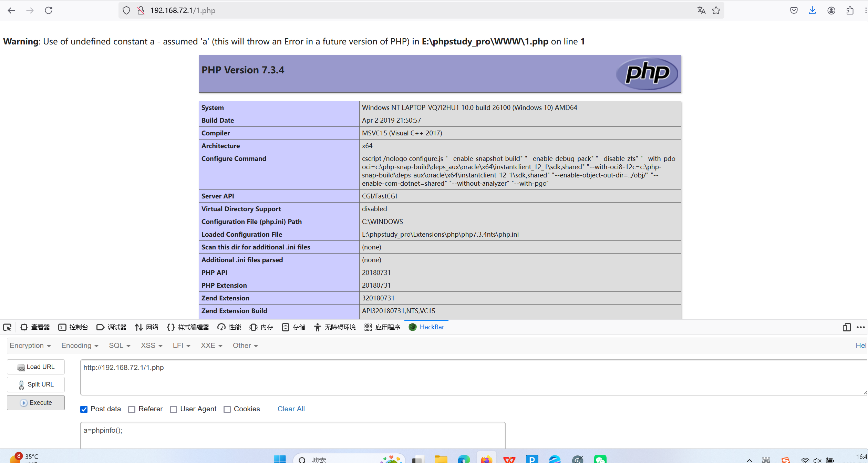This screenshot has height=463, width=868.
Task: Go back to the previous page
Action: [11, 10]
